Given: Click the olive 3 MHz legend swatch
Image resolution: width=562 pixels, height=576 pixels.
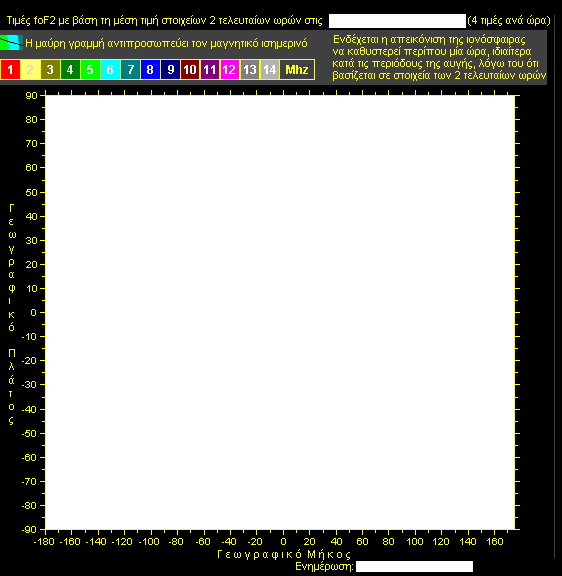Looking at the screenshot, I should click(x=50, y=69).
